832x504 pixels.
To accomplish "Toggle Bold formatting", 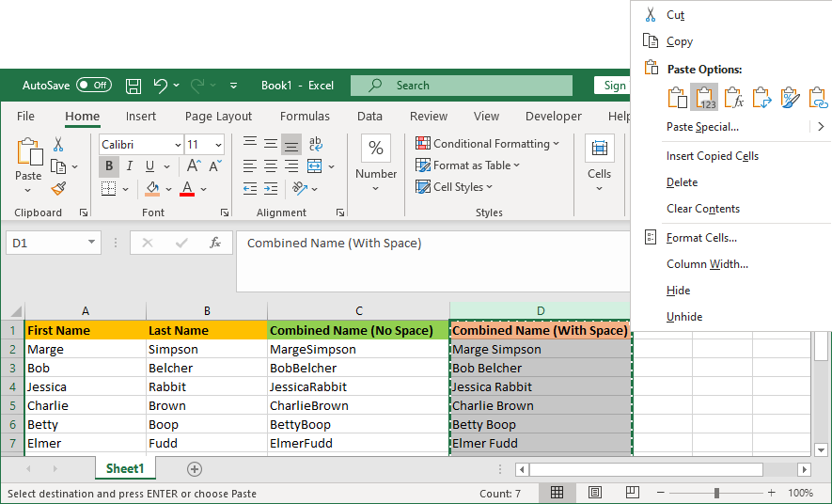I will tap(109, 166).
